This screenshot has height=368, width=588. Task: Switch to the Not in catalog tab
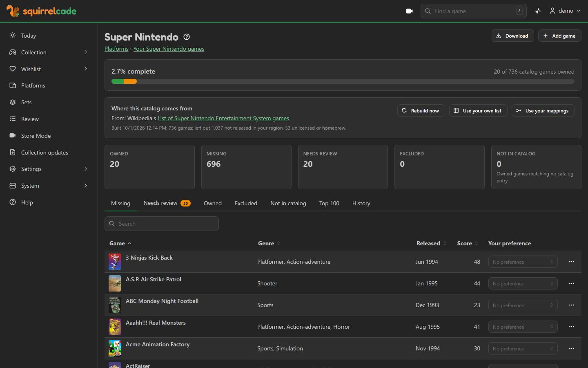click(x=288, y=203)
